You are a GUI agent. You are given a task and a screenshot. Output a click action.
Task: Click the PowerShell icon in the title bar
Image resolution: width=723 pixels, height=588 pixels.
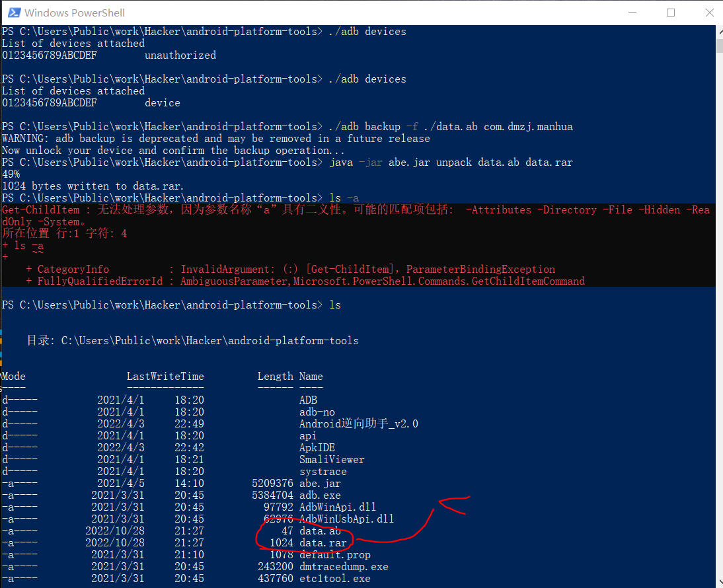click(12, 13)
